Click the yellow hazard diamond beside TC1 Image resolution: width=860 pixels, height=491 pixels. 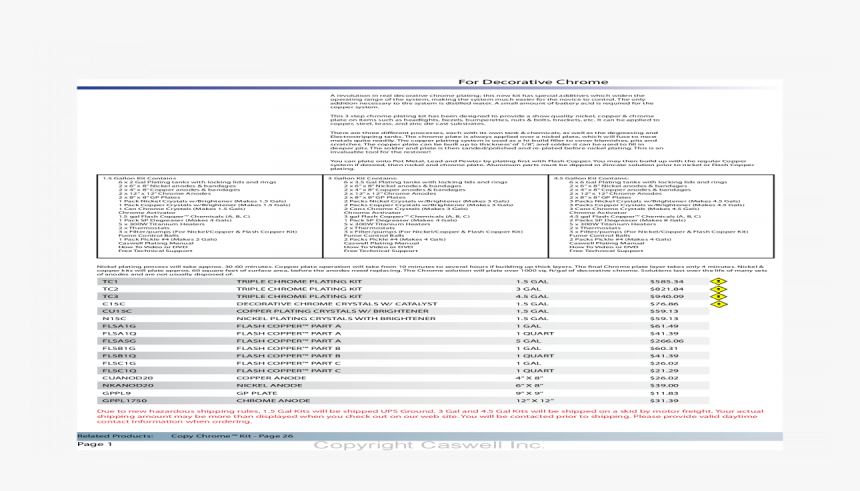coord(718,281)
